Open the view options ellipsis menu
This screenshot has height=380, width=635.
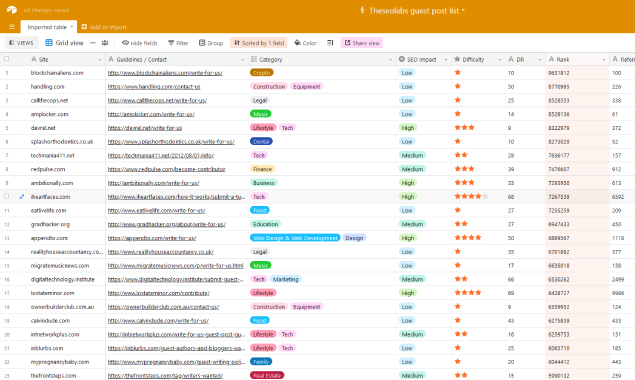pyautogui.click(x=93, y=43)
